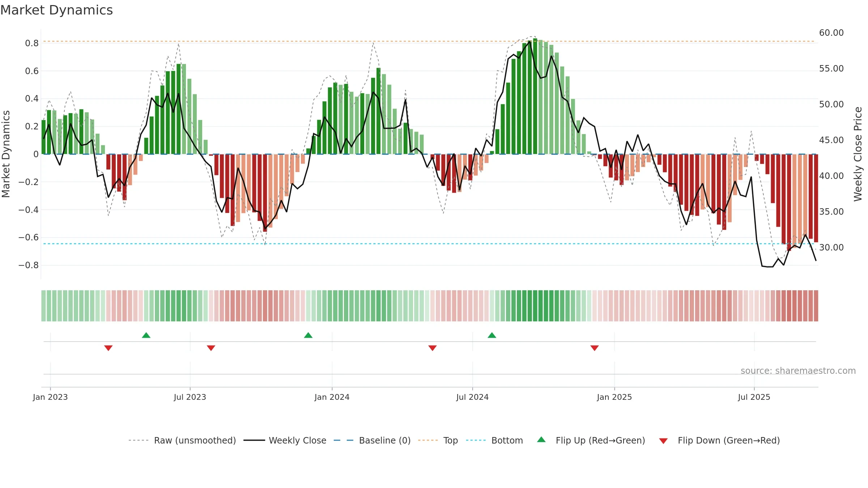This screenshot has width=868, height=488.
Task: Click the Flip Down (Green→Red) legend entry
Action: tap(719, 440)
